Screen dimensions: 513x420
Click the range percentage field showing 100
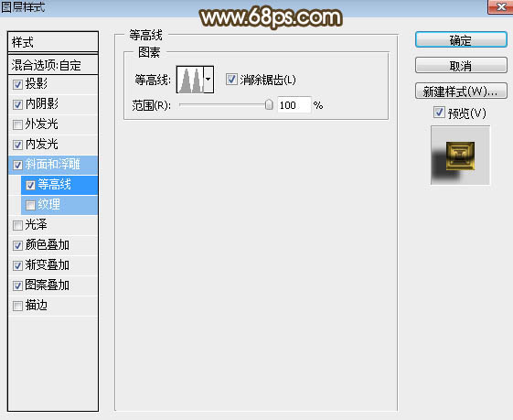294,105
